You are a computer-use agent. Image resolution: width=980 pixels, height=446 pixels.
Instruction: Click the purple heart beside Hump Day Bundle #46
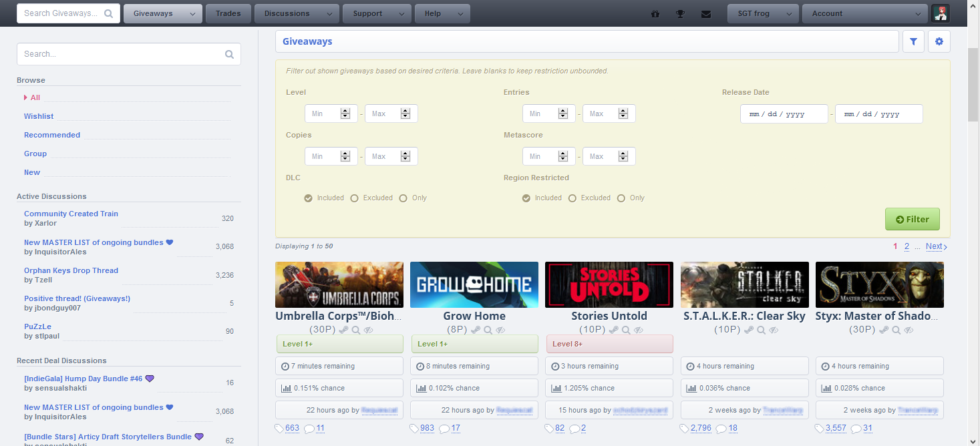point(150,379)
